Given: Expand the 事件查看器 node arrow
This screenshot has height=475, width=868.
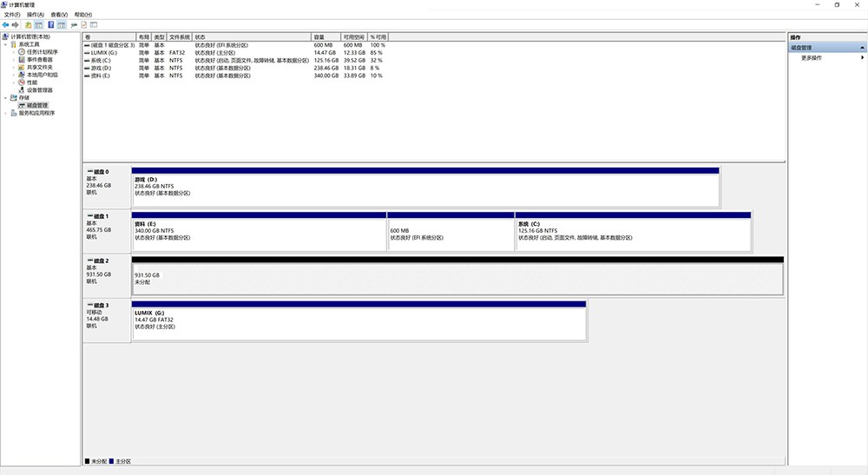Looking at the screenshot, I should [x=14, y=59].
